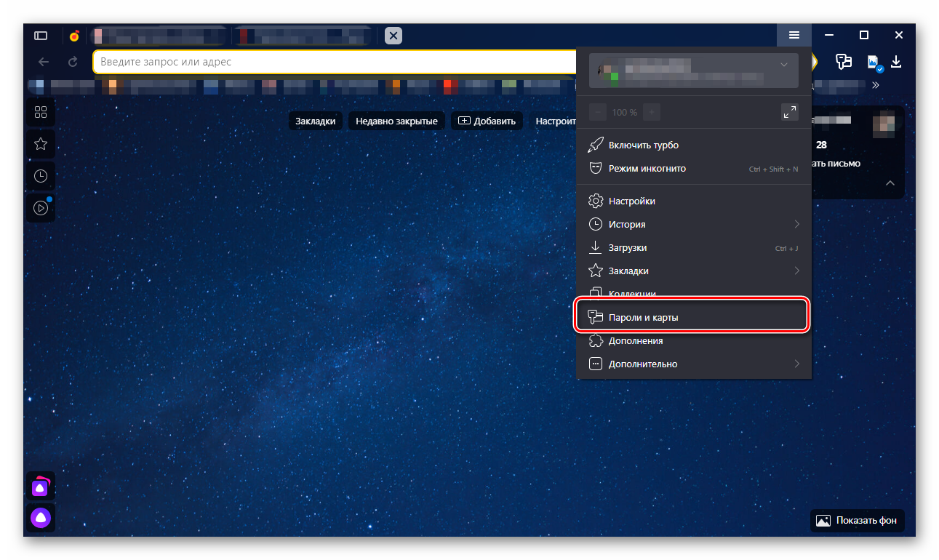Open bookmarks star in the left sidebar
Screen dimensions: 939x560
coord(41,144)
